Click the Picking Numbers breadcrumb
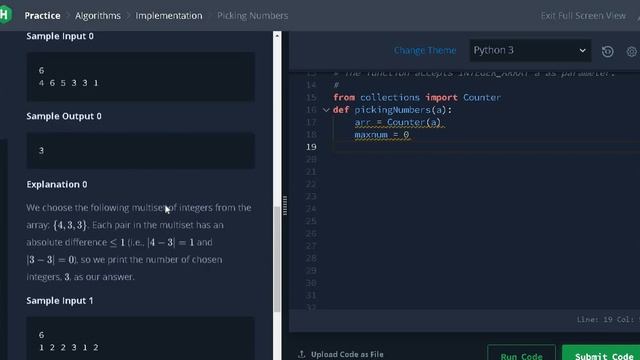This screenshot has width=640, height=360. (253, 16)
